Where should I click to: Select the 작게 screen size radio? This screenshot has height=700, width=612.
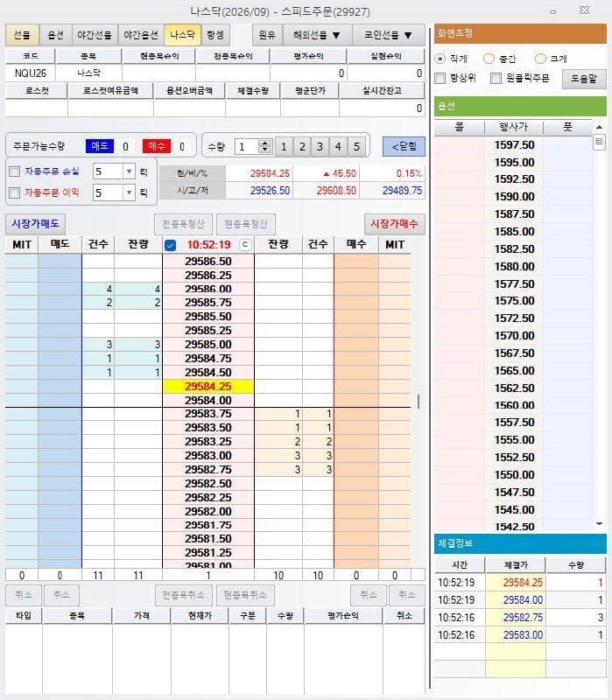point(440,59)
